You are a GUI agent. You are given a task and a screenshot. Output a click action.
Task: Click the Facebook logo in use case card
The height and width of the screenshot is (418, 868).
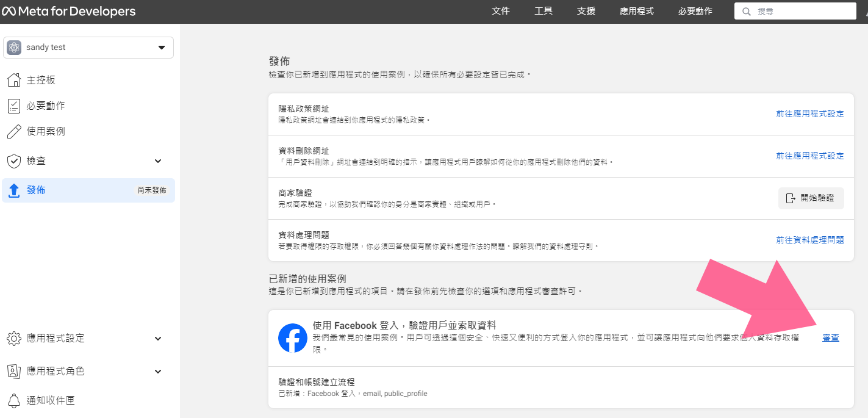coord(293,338)
